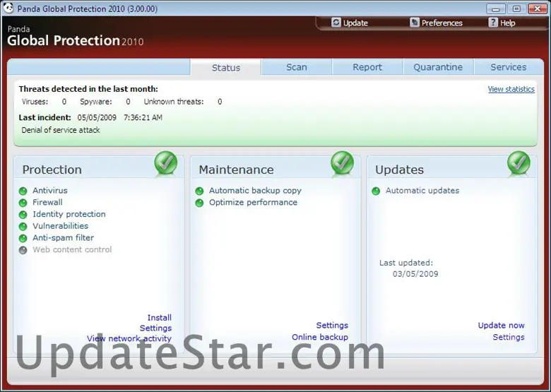551x392 pixels.
Task: Go to the Quarantine tab
Action: point(438,67)
